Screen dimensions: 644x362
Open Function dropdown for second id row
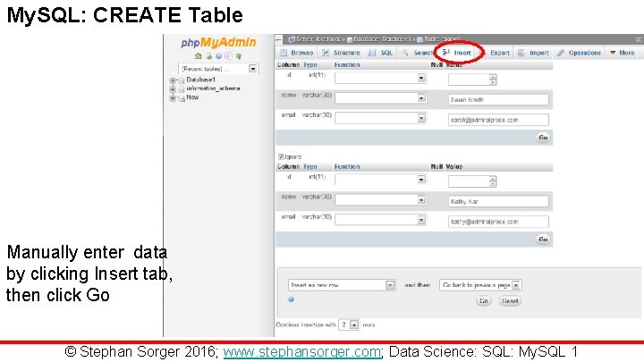[x=380, y=180]
